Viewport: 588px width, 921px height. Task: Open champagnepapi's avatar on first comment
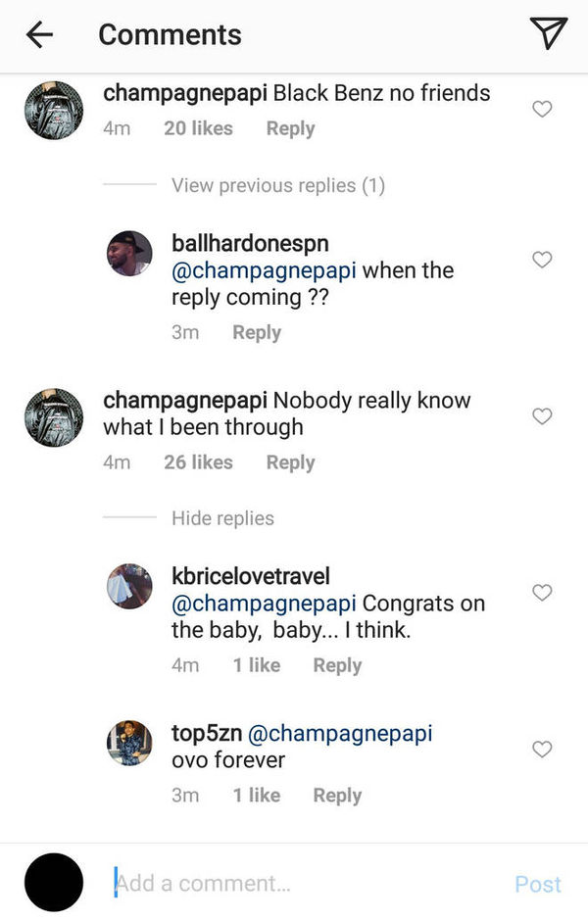click(x=54, y=110)
